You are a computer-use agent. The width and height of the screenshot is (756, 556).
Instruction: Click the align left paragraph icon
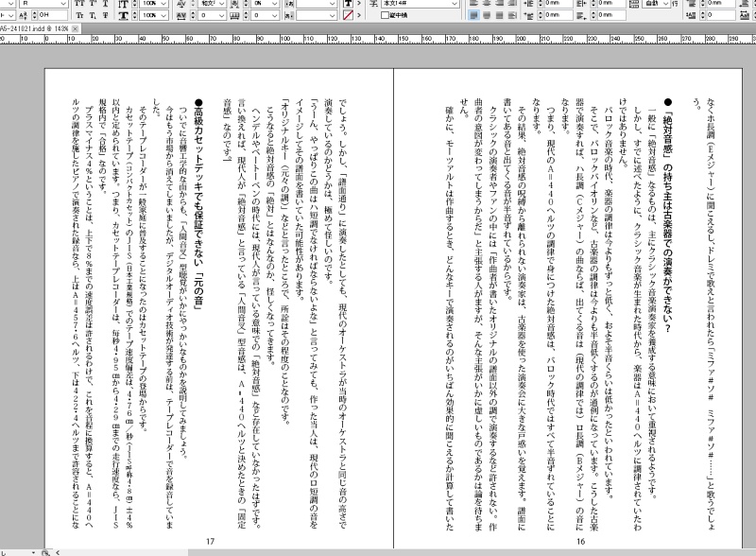click(476, 4)
